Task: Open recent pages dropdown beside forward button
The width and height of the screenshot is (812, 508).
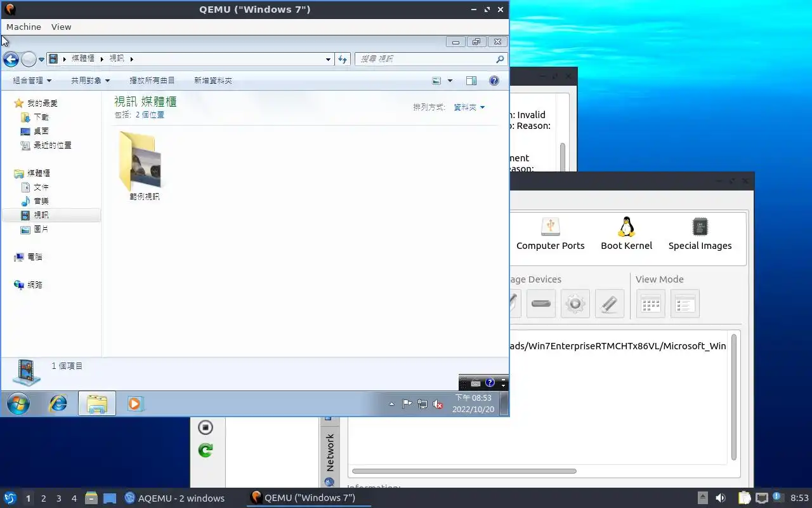Action: coord(41,60)
